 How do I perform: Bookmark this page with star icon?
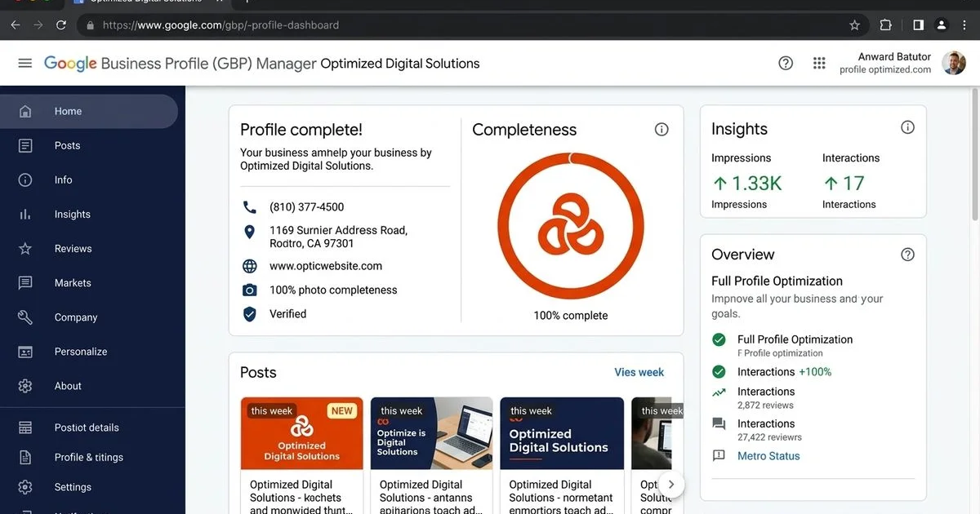point(854,25)
